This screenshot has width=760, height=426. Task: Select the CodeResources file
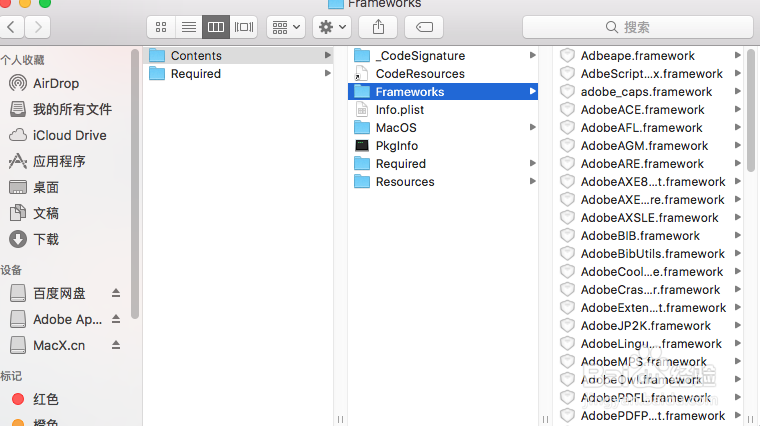(x=443, y=74)
